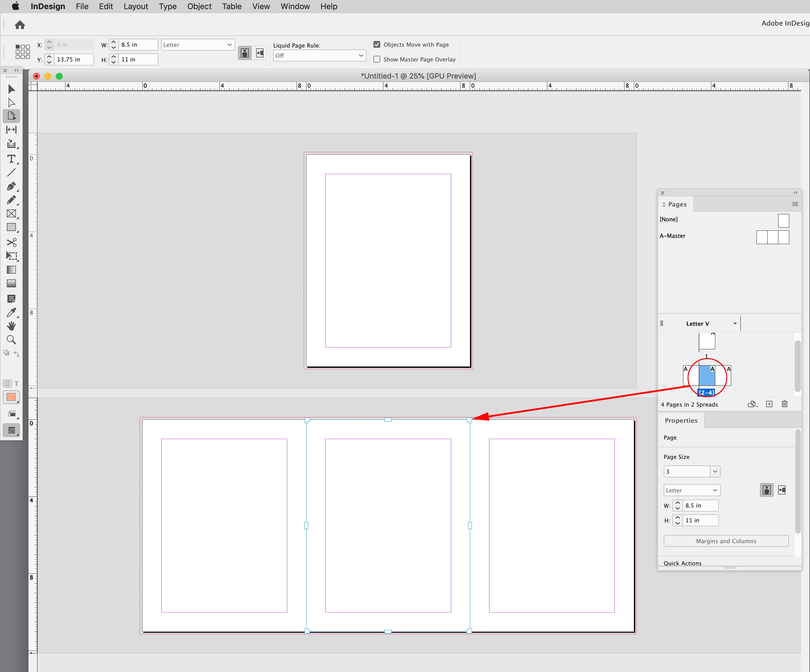The image size is (810, 672).
Task: Create new page in Pages panel
Action: [x=769, y=404]
